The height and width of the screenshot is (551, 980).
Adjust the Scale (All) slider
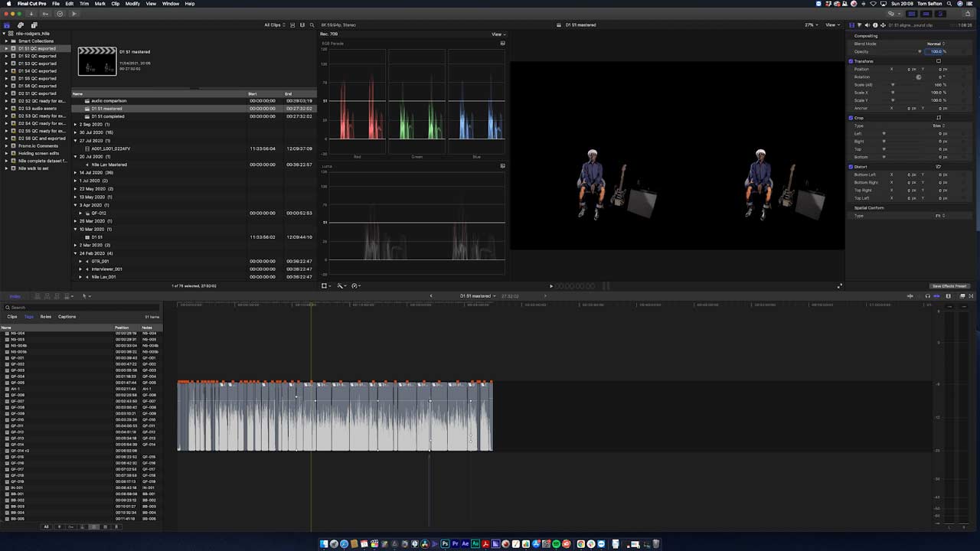[893, 85]
